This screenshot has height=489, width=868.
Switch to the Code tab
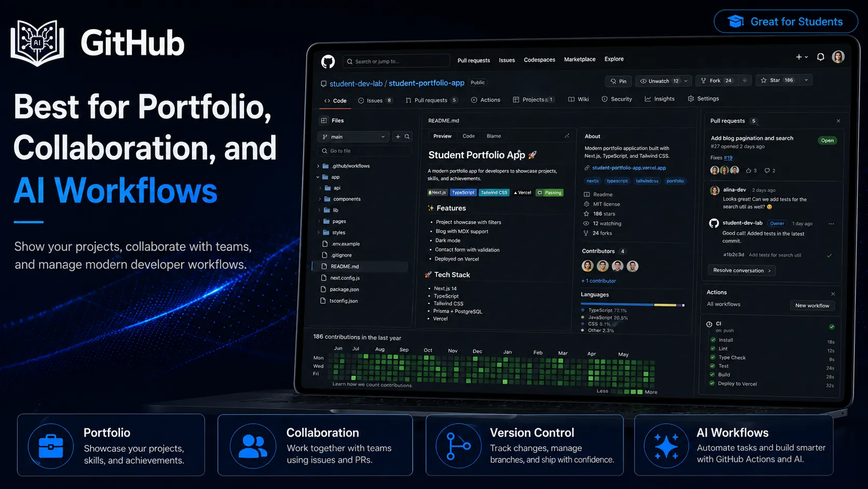tap(335, 101)
